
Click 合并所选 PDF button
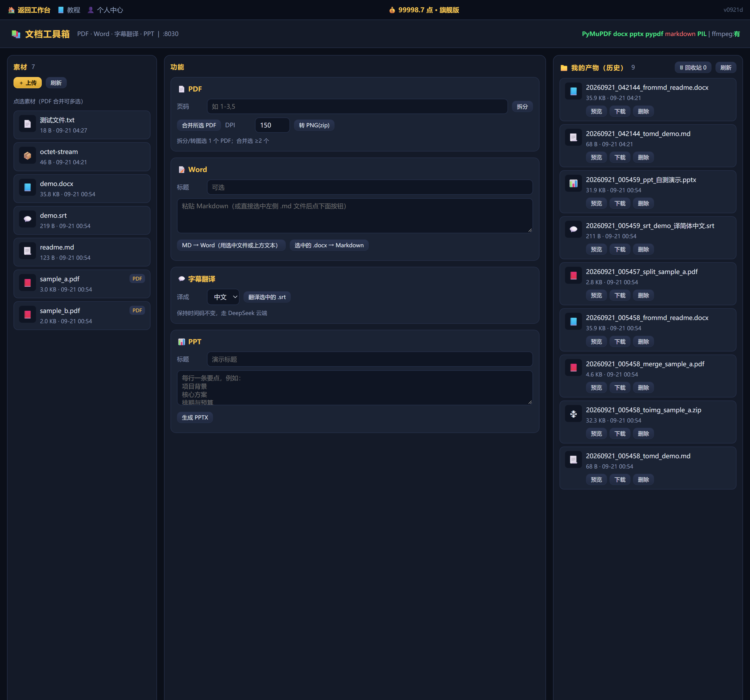pos(199,125)
